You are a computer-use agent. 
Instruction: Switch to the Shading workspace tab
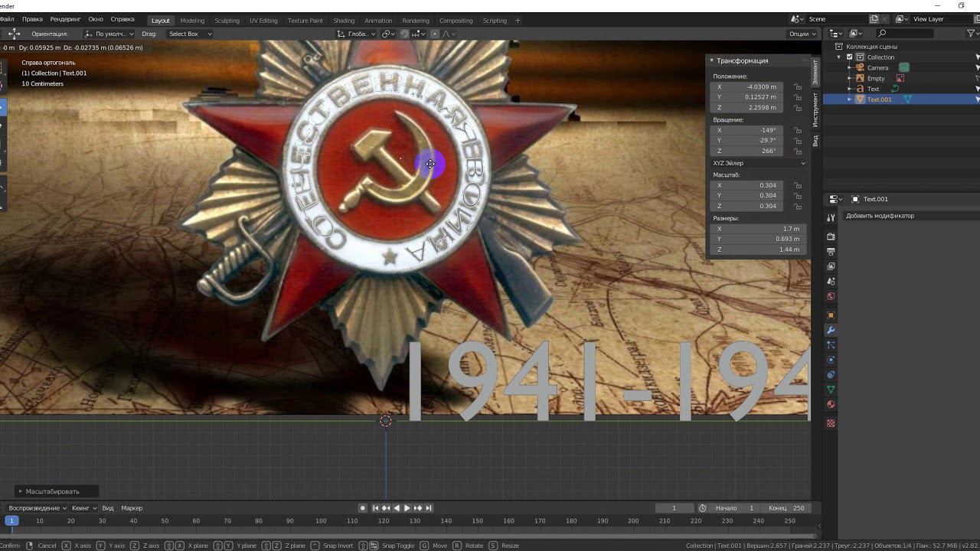point(344,21)
